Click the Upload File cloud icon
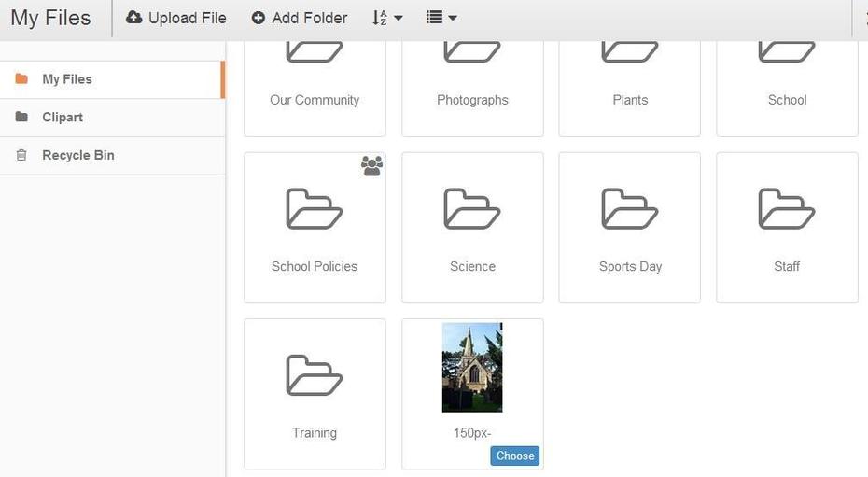 tap(134, 18)
